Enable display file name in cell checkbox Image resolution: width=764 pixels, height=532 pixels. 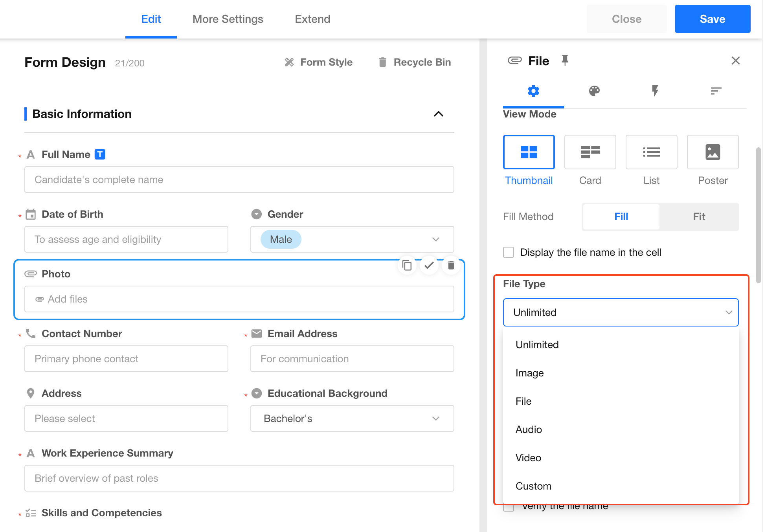point(509,252)
